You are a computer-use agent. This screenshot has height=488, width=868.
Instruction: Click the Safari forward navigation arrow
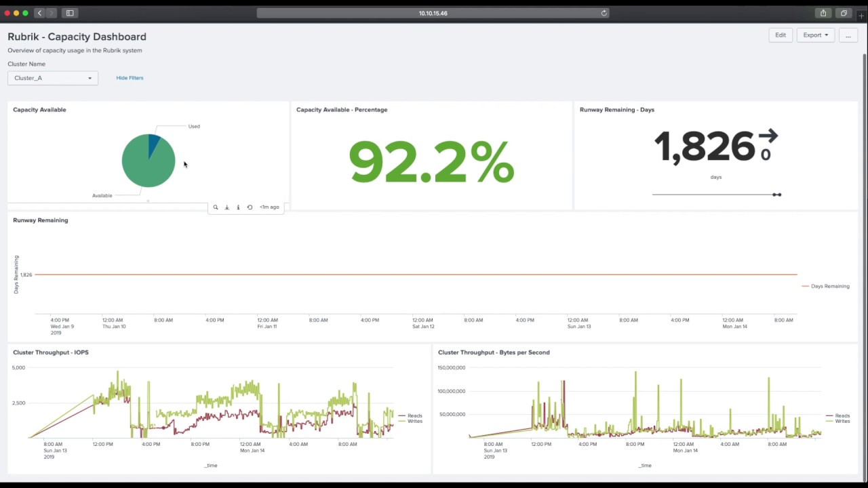(x=52, y=13)
